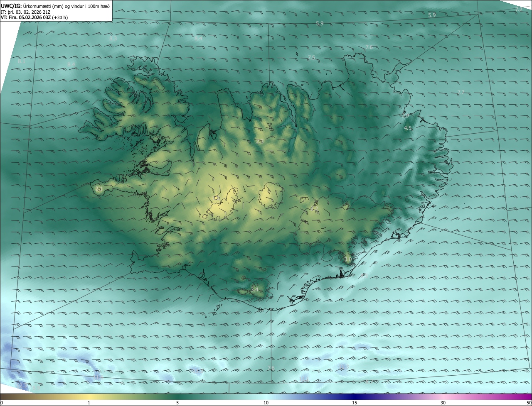Click the 7.2 value label
Screen dimensions: 532x406
(519, 9)
